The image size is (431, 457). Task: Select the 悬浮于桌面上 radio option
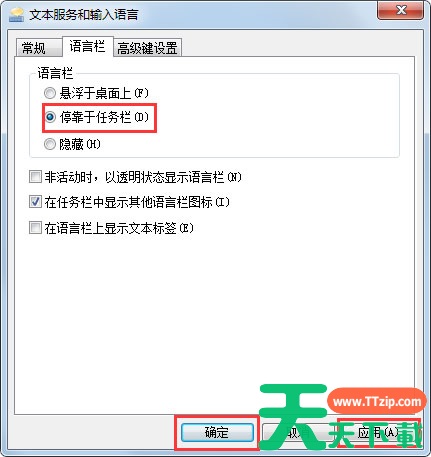click(50, 93)
